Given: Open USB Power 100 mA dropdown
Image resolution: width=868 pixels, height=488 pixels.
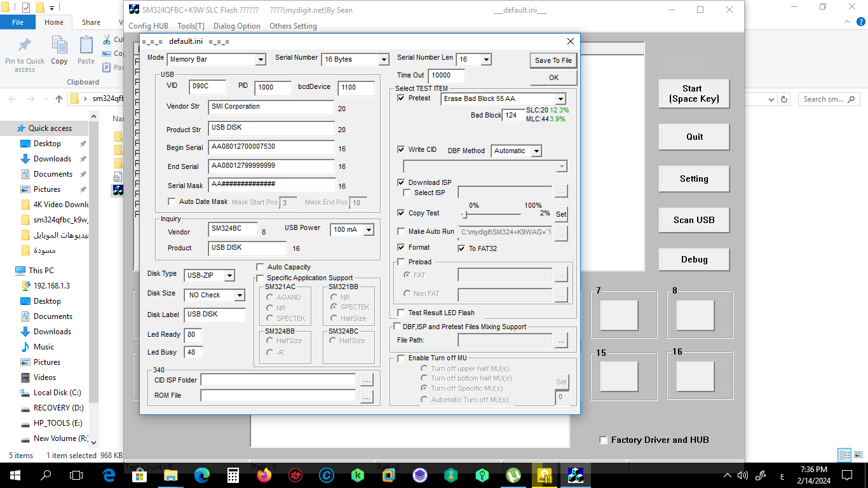Looking at the screenshot, I should point(369,229).
